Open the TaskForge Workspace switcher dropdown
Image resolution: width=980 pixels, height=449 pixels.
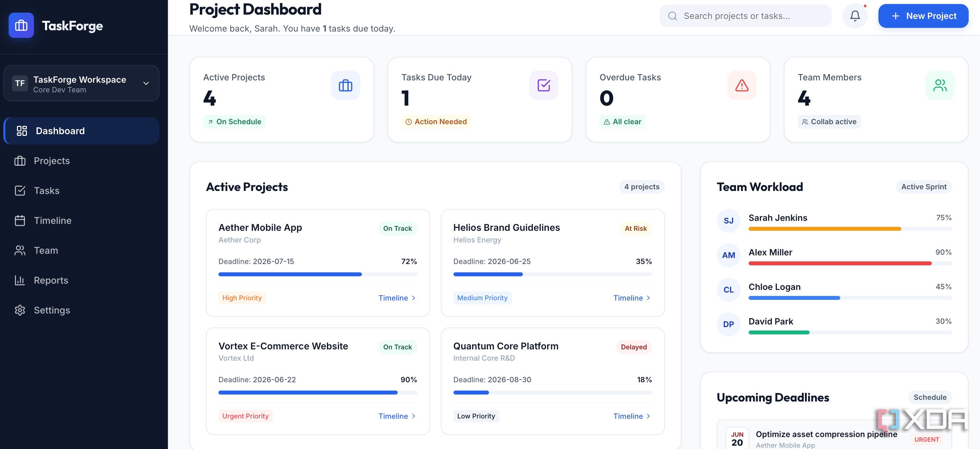pos(81,83)
